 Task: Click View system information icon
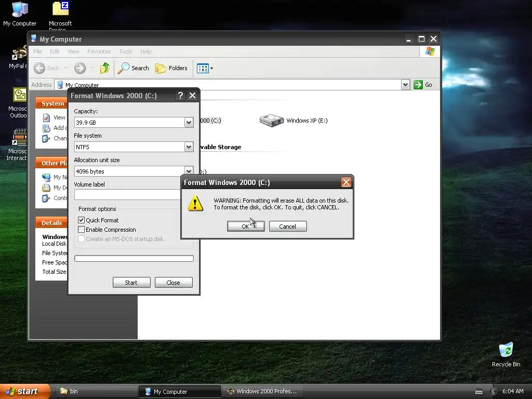click(x=46, y=118)
